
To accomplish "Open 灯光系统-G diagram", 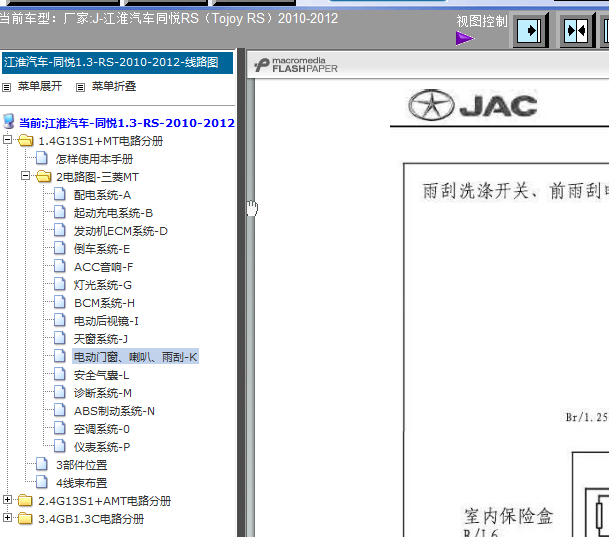I will [x=103, y=285].
